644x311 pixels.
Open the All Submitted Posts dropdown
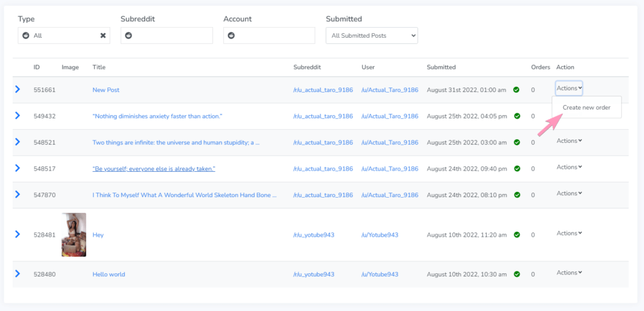371,36
